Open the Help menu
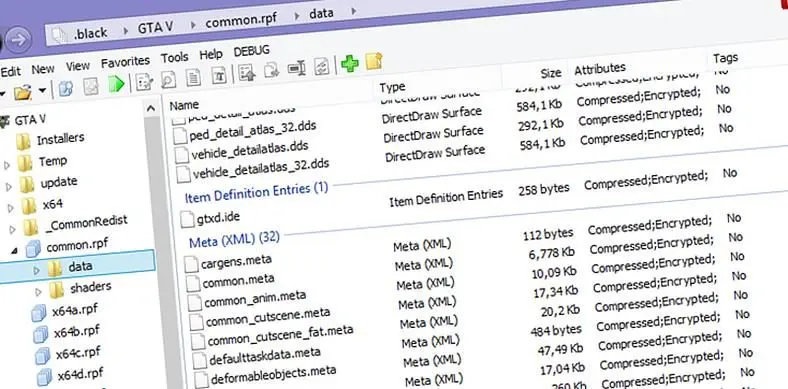Screen dimensions: 788x389 pos(211,54)
